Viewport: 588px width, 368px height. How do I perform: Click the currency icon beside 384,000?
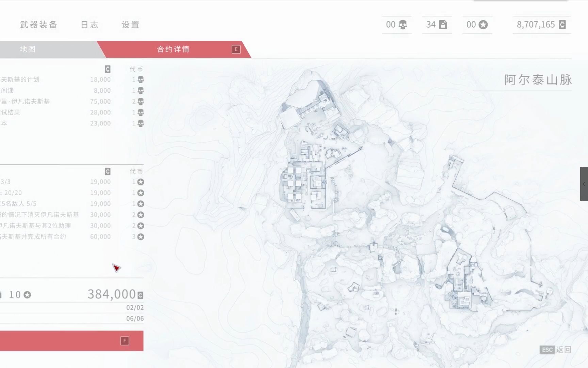[140, 295]
